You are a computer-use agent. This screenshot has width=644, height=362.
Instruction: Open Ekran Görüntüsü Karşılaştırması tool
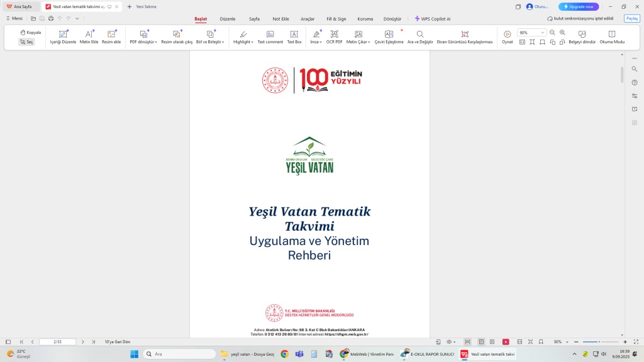465,34
